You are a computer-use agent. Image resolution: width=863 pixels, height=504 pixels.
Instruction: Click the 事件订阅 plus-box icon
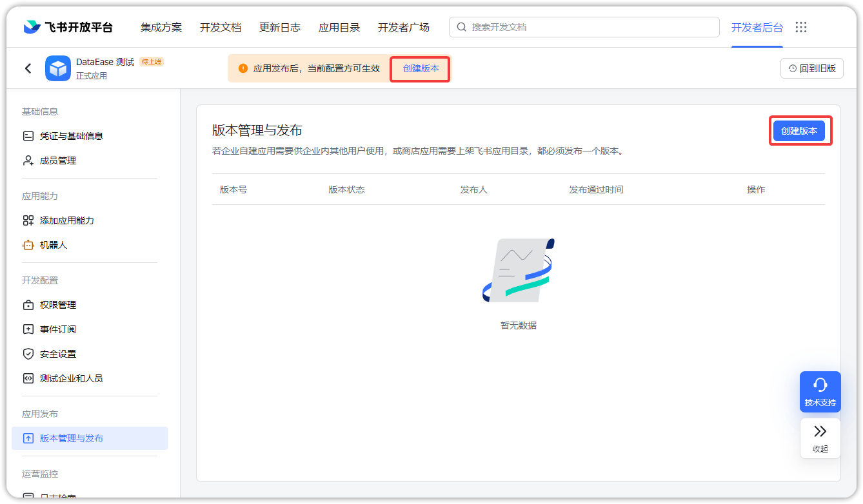click(x=28, y=329)
